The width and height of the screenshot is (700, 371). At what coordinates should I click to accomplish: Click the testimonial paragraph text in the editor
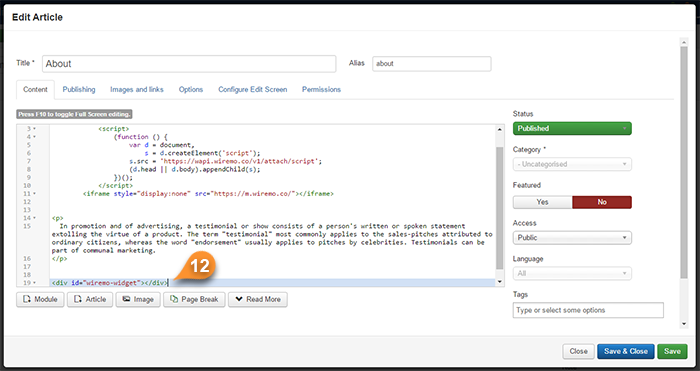(272, 238)
